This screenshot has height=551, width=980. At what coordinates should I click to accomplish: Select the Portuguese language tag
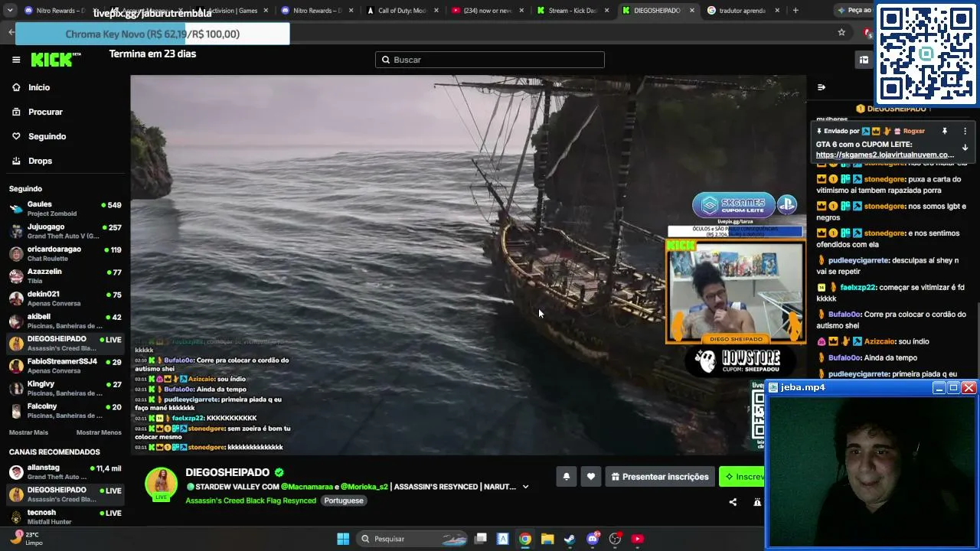tap(343, 500)
